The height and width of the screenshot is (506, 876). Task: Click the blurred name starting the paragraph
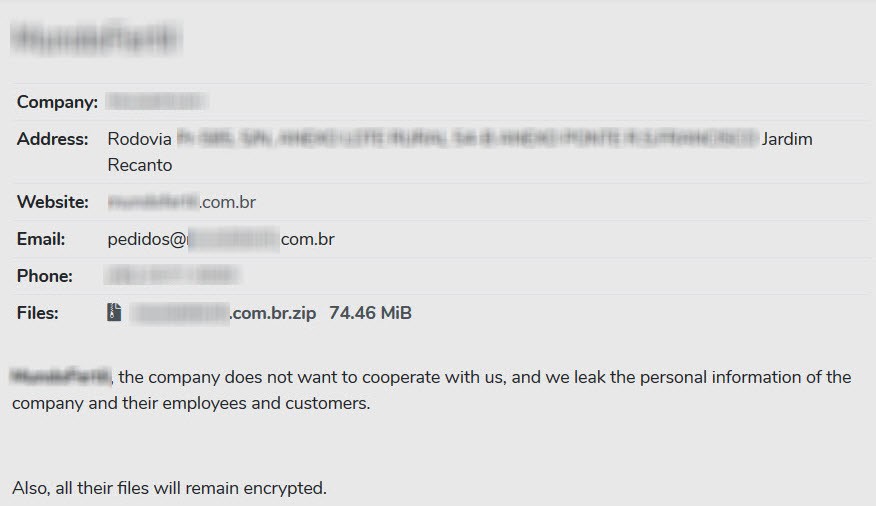tap(60, 377)
